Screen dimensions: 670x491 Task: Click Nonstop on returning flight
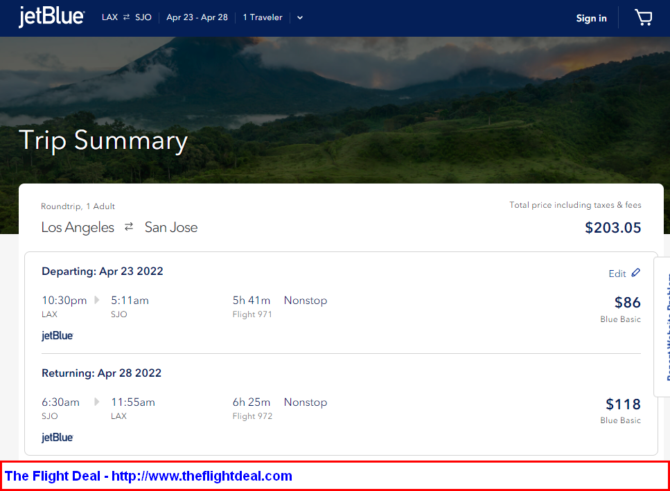(x=306, y=402)
